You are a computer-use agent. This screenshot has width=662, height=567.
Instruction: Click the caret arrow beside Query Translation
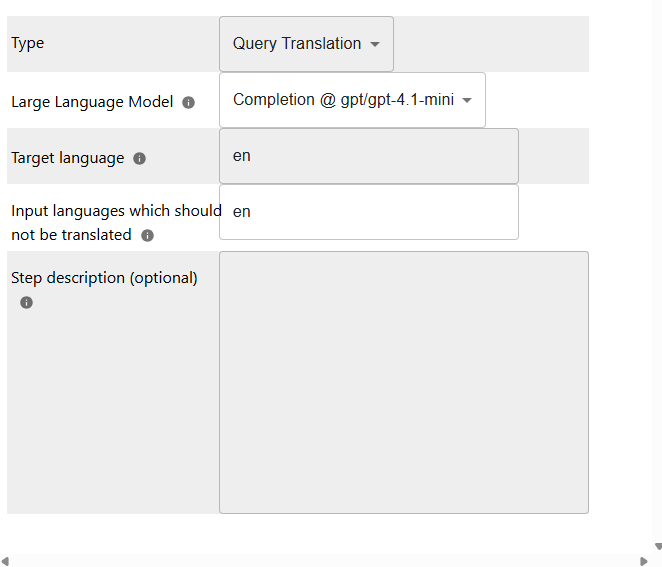click(375, 45)
